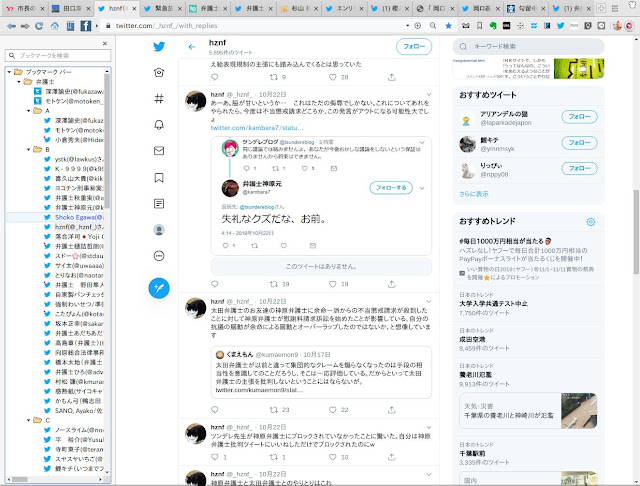Follow hznf with header フォロー button
This screenshot has width=640, height=486.
coord(414,47)
